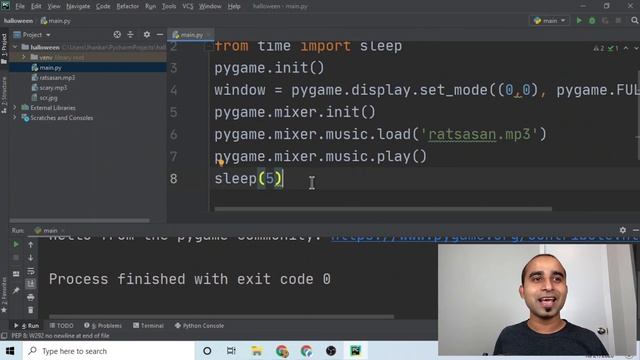
Task: Select opened file locate icon in Project panel
Action: pyautogui.click(x=117, y=35)
